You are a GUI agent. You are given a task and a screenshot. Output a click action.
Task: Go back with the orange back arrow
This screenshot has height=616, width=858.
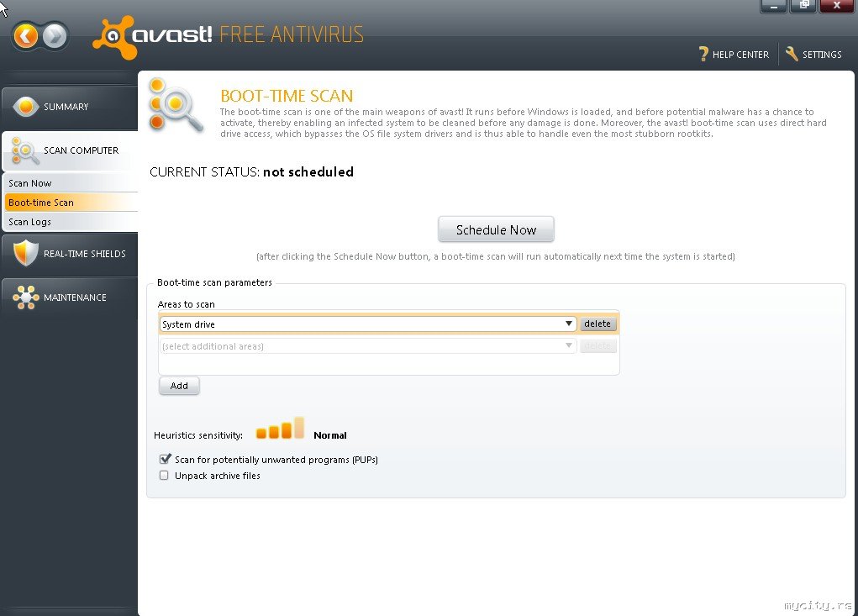click(25, 37)
